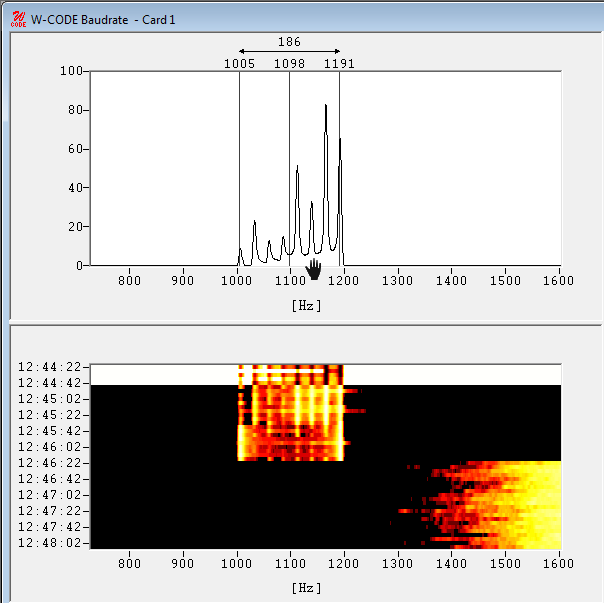The height and width of the screenshot is (603, 604).
Task: Click the 800 tick label on the sonagram axis
Action: [x=129, y=563]
